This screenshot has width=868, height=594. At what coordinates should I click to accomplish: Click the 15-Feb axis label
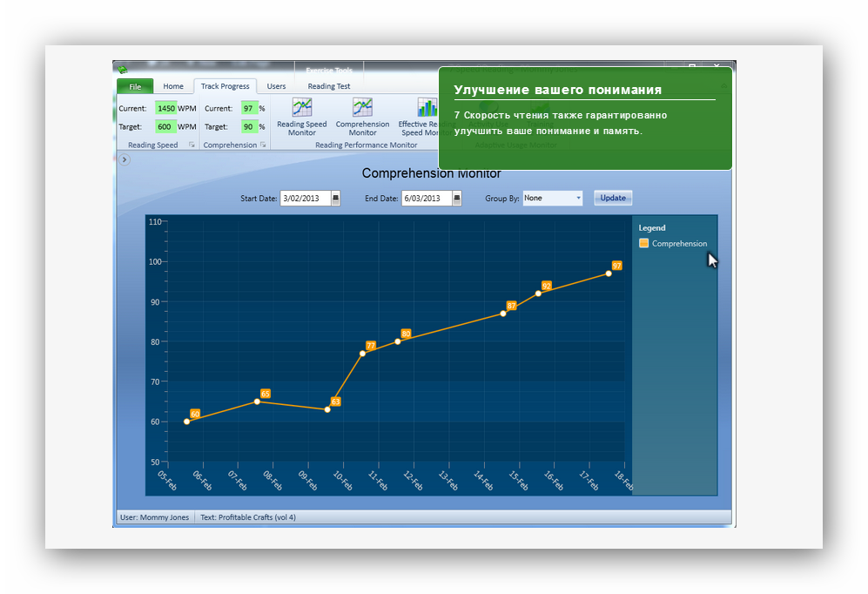click(x=518, y=480)
